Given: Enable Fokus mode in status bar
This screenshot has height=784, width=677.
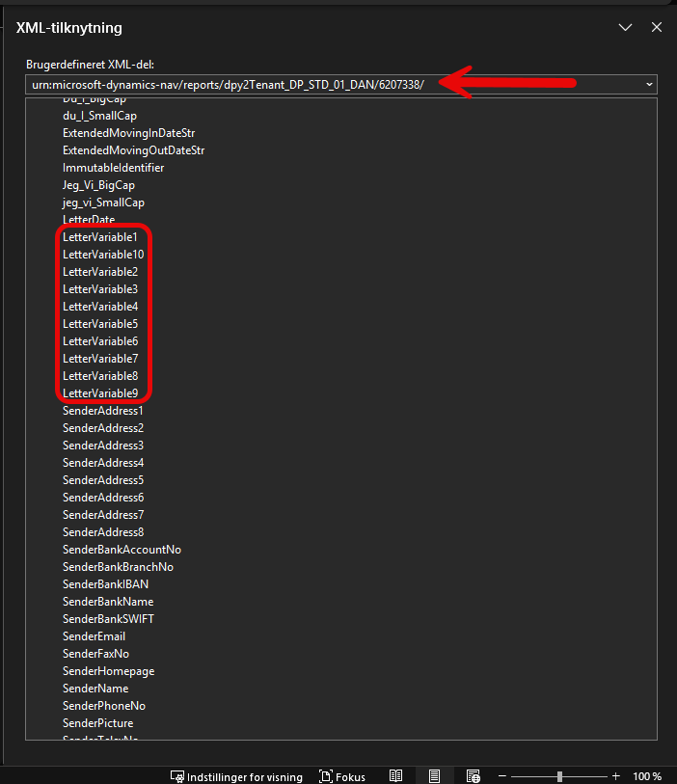Looking at the screenshot, I should [x=343, y=776].
